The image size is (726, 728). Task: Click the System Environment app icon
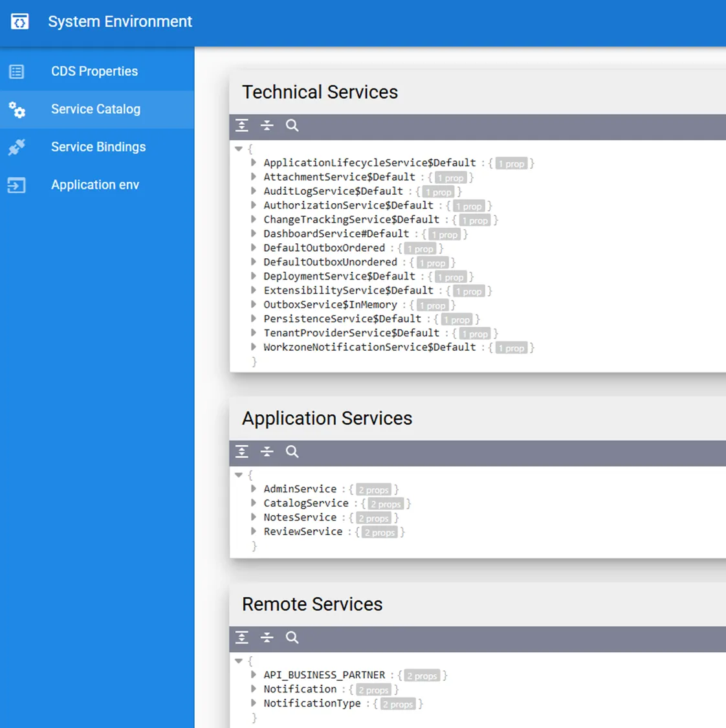pos(19,21)
